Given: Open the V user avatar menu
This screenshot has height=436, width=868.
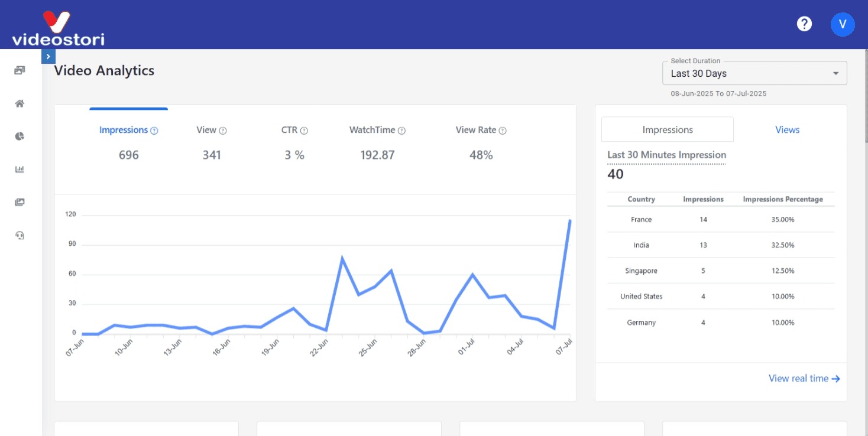Looking at the screenshot, I should pyautogui.click(x=843, y=24).
